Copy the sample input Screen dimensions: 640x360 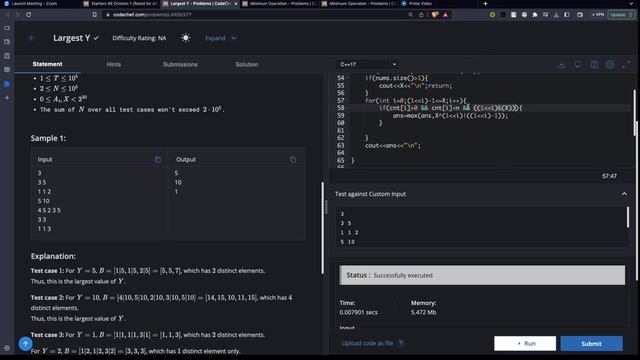click(158, 160)
